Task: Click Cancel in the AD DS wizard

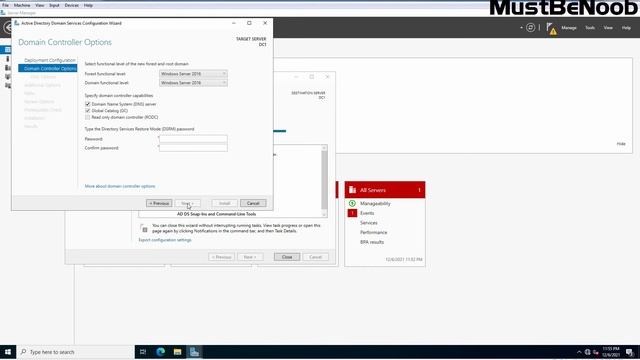Action: point(253,203)
